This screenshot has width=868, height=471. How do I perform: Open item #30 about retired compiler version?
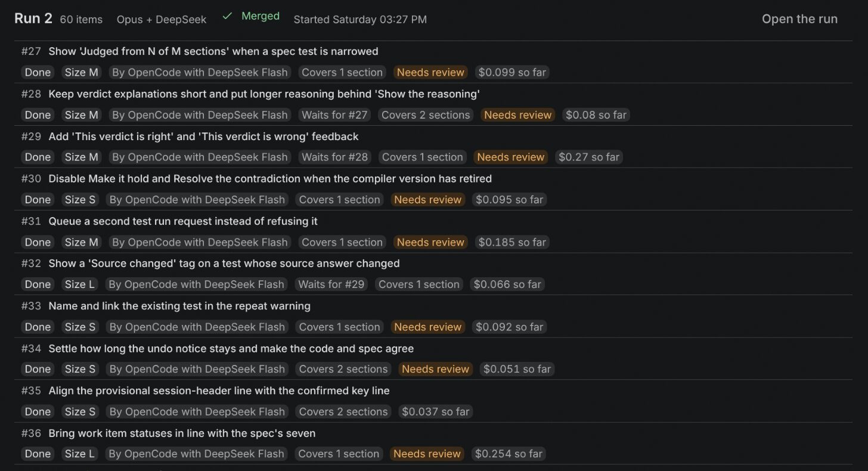coord(270,178)
